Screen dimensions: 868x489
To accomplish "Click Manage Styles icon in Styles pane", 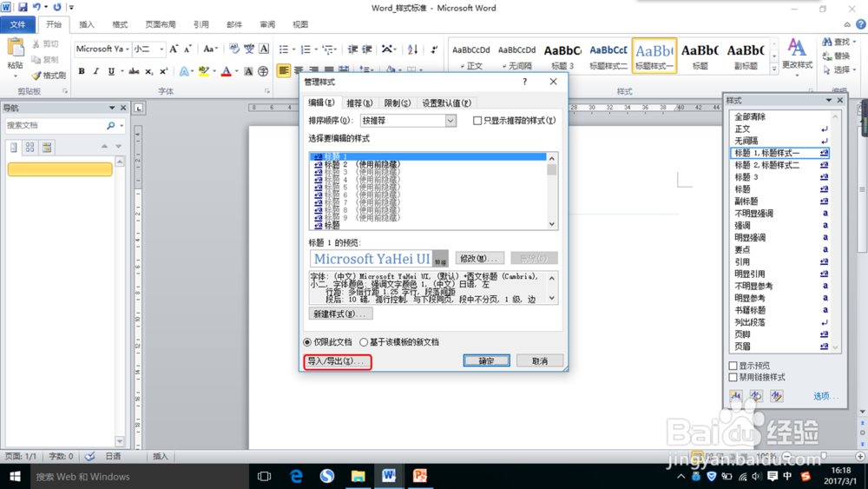I will [777, 395].
